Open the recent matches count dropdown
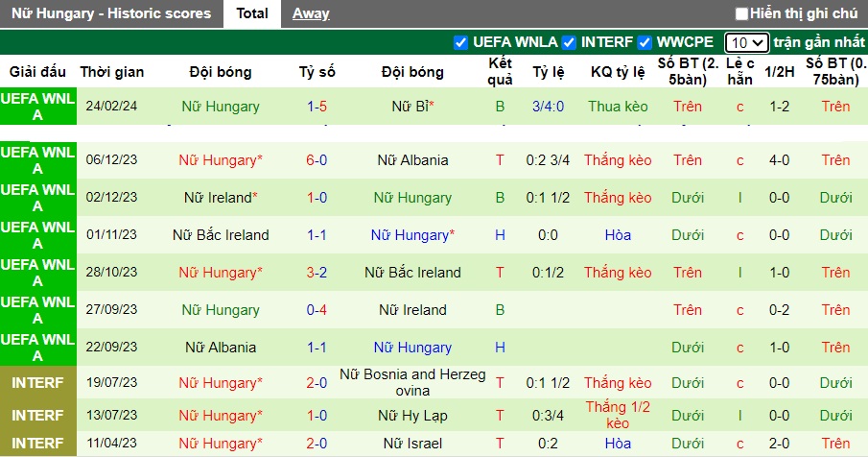The height and width of the screenshot is (457, 868). pos(746,42)
